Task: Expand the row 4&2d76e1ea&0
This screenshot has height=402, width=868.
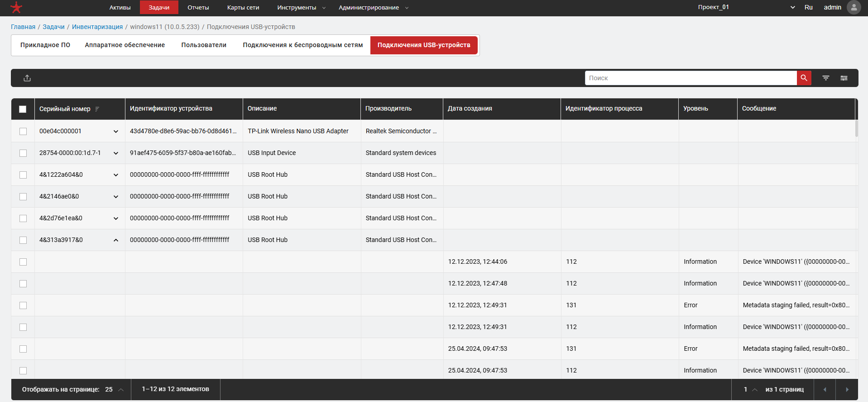Action: (116, 218)
